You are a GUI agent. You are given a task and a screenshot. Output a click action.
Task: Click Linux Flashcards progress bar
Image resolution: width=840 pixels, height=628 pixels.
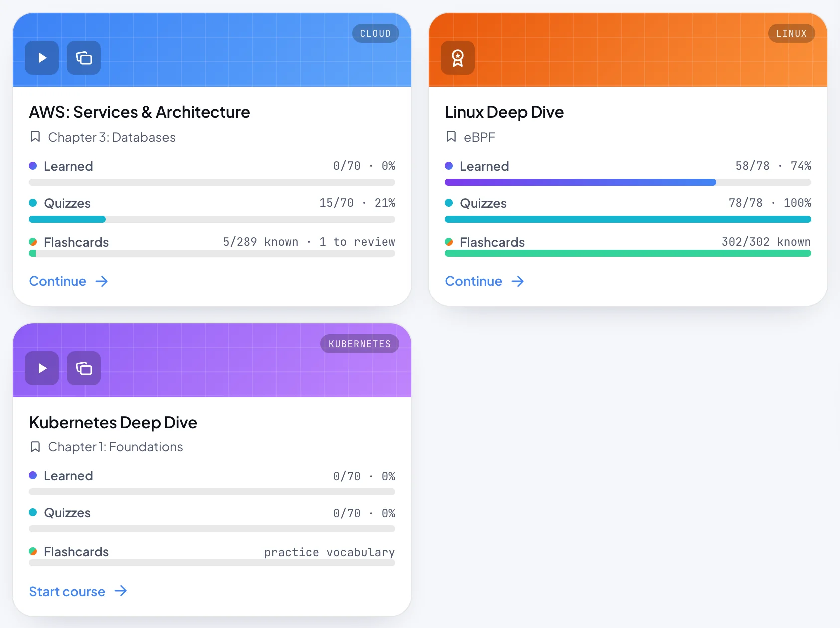[628, 253]
